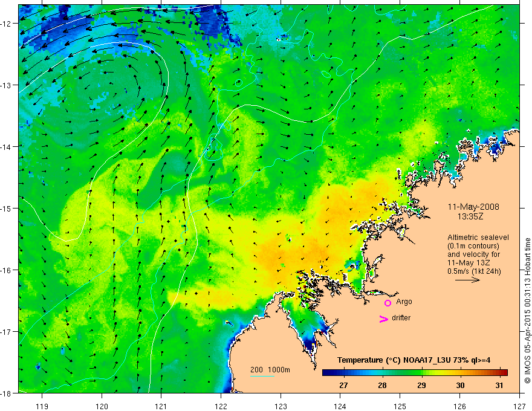Click the Altimetric sealevel text

[478, 238]
